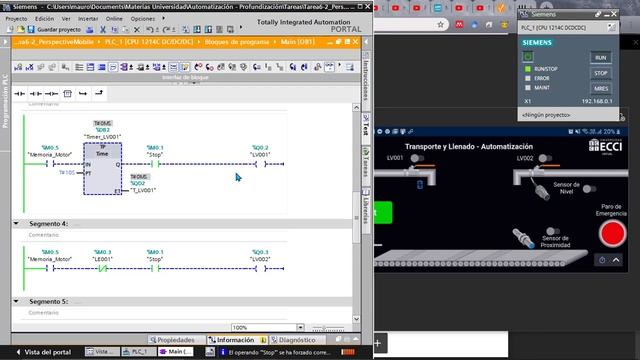Insert an empty box instruction
Screen dimensions: 640x360
point(67,93)
